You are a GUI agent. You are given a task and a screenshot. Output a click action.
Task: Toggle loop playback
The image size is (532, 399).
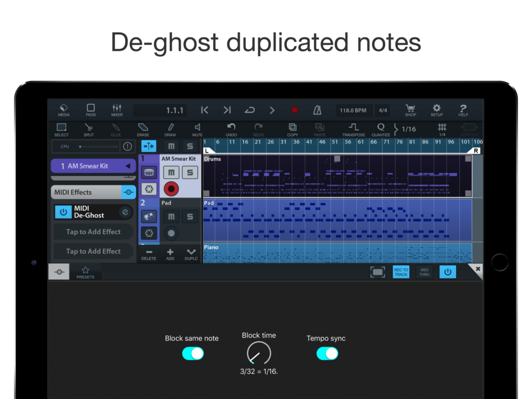point(249,110)
